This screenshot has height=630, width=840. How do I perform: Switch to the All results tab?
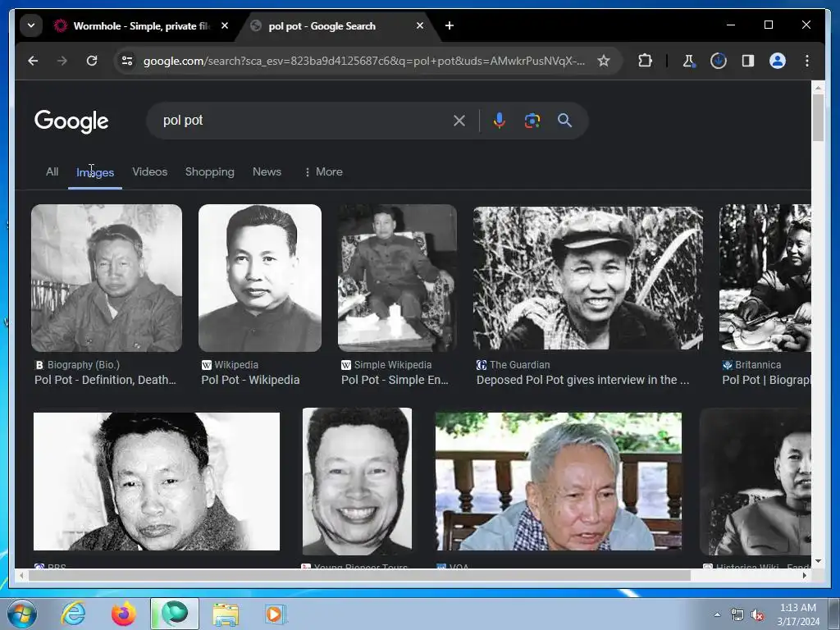[52, 172]
